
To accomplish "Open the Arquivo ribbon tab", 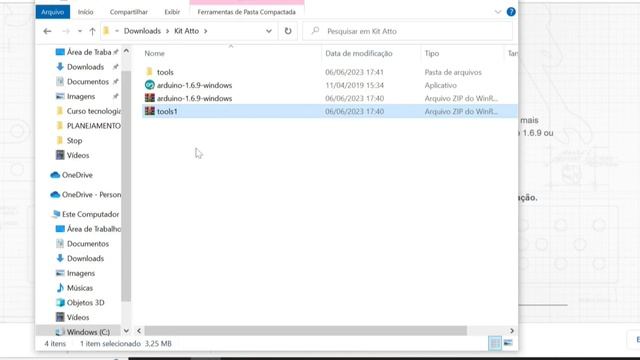I will [x=53, y=12].
